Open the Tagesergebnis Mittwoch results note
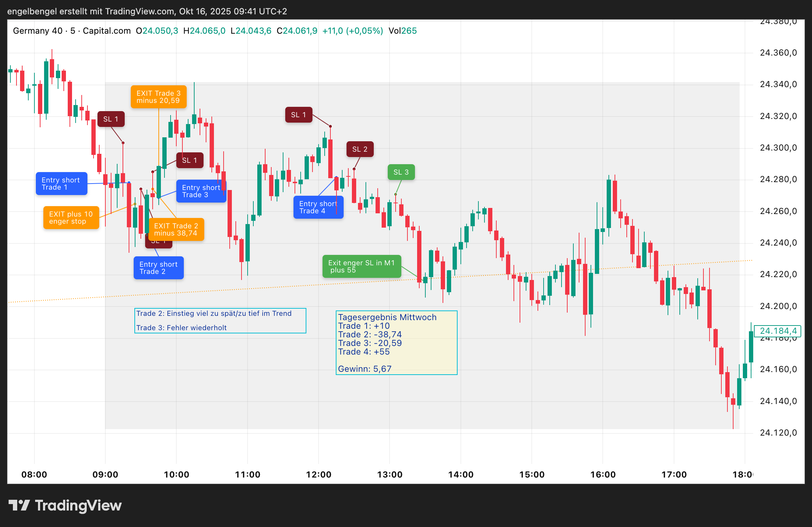812x527 pixels. pos(396,343)
